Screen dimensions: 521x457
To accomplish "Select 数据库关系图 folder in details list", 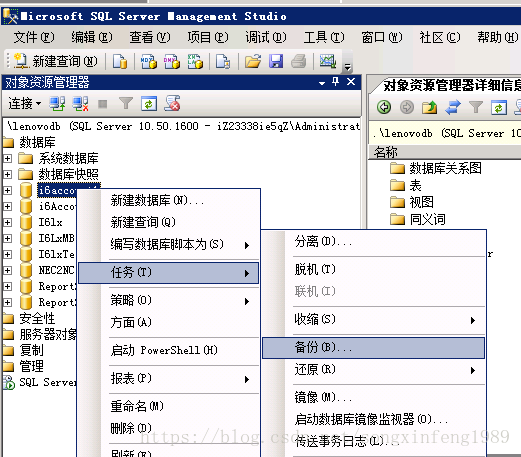I will 445,168.
